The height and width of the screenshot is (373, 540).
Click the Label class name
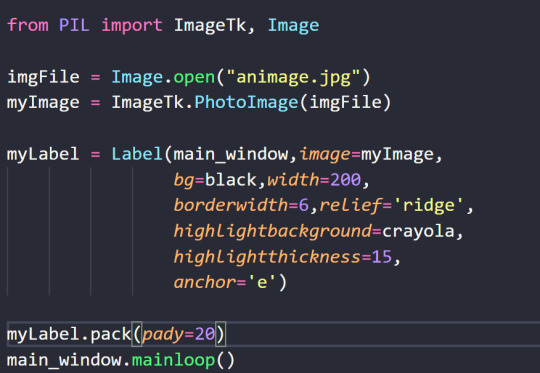click(137, 154)
